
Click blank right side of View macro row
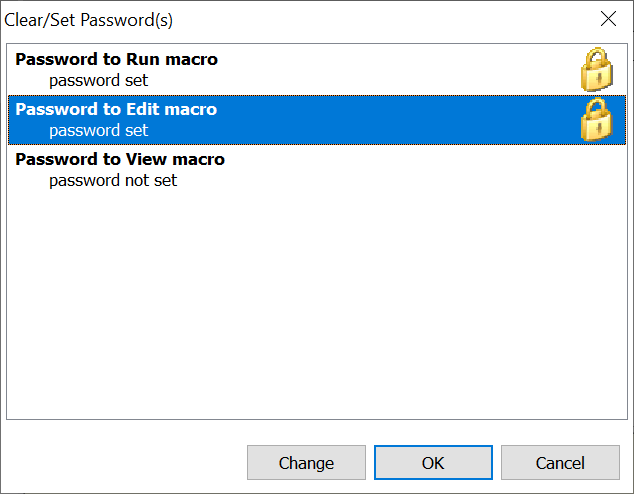pyautogui.click(x=450, y=170)
